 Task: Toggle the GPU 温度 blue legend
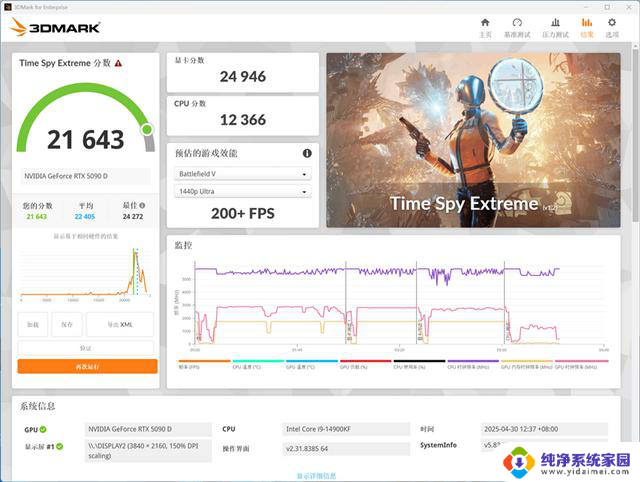312,364
